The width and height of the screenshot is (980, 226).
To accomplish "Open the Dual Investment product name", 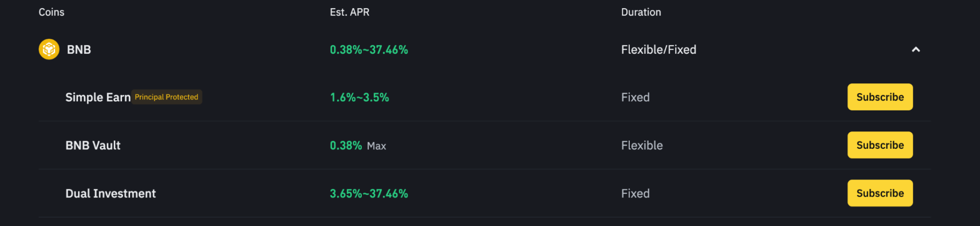I will point(111,194).
